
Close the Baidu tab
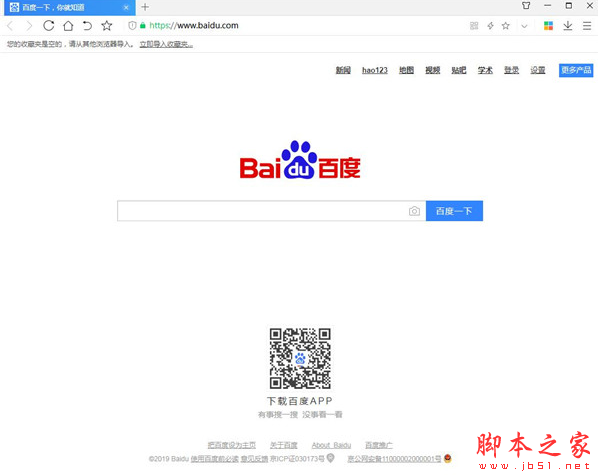[126, 8]
